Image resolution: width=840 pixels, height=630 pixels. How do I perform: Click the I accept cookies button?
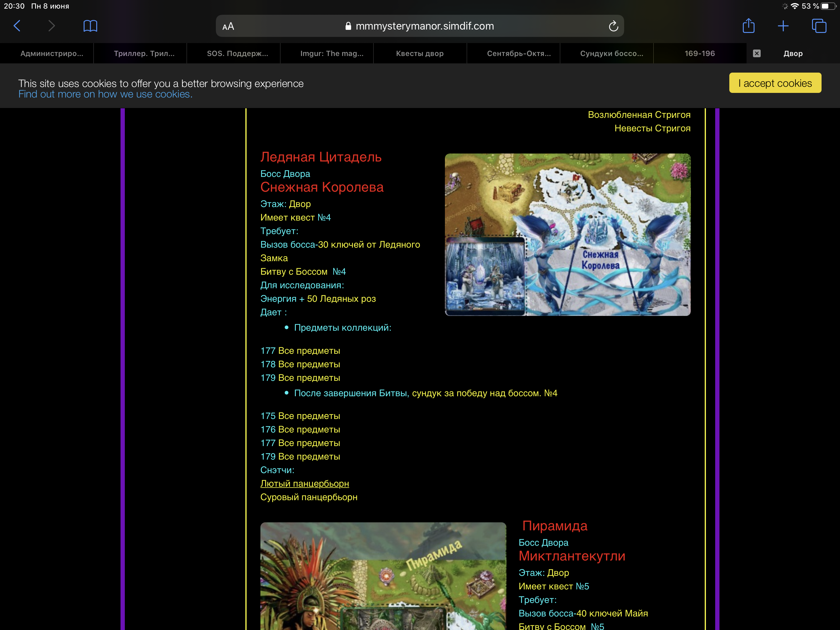point(775,83)
